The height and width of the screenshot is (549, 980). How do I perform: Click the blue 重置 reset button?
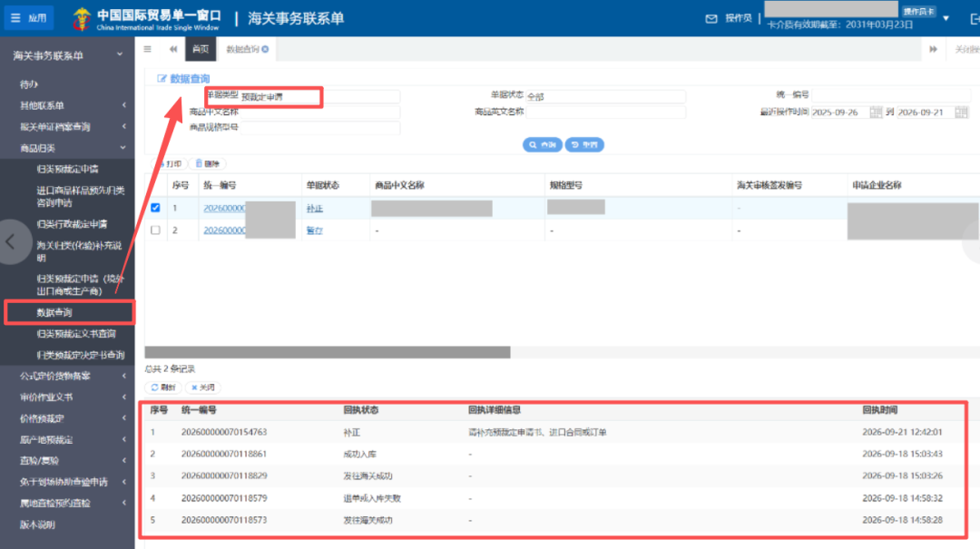point(584,144)
